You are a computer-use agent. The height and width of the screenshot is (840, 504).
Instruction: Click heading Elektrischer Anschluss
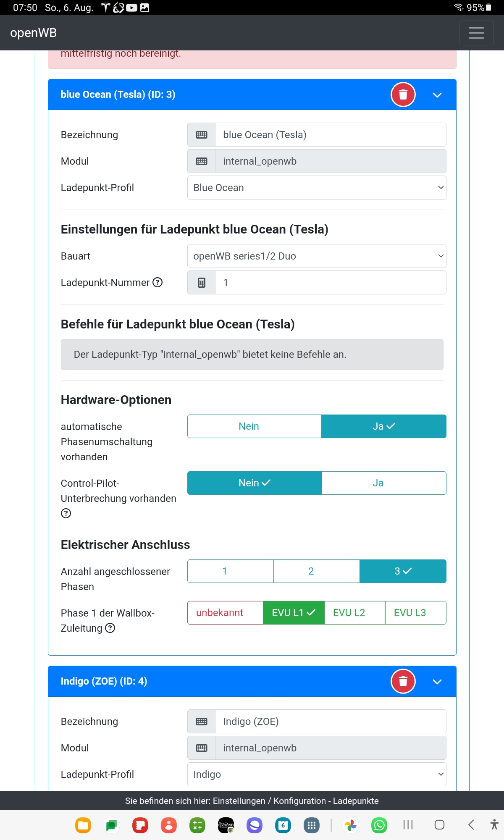pyautogui.click(x=125, y=545)
